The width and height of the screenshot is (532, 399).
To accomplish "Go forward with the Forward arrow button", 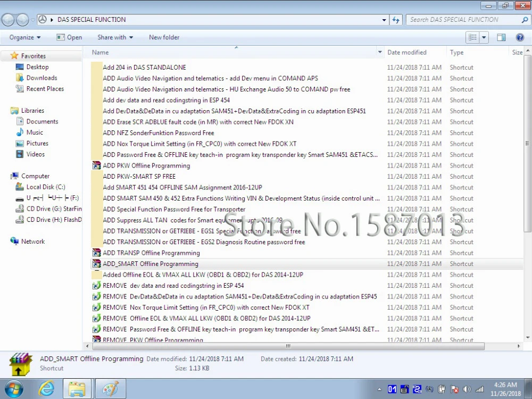I will (22, 20).
